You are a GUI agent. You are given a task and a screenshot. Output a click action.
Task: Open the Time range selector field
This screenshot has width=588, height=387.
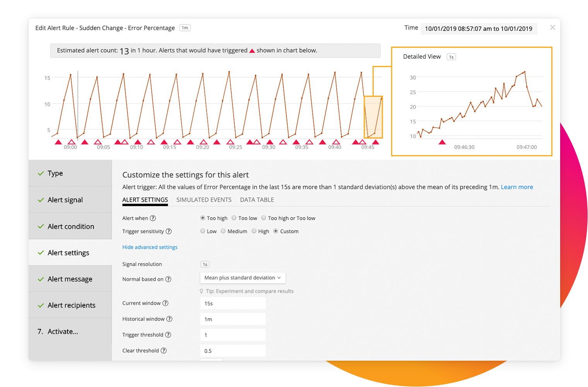(x=479, y=29)
